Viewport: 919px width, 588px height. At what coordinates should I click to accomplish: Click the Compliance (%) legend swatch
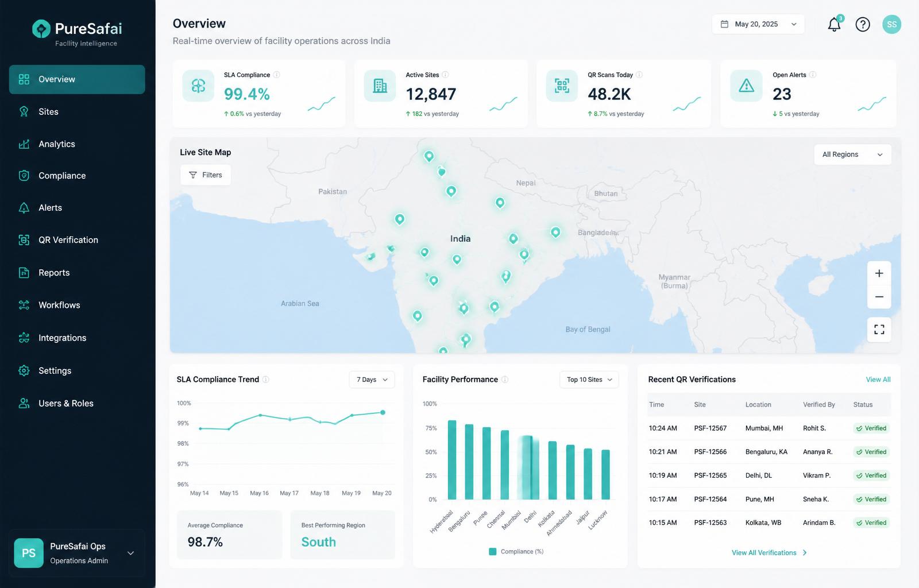pyautogui.click(x=492, y=552)
